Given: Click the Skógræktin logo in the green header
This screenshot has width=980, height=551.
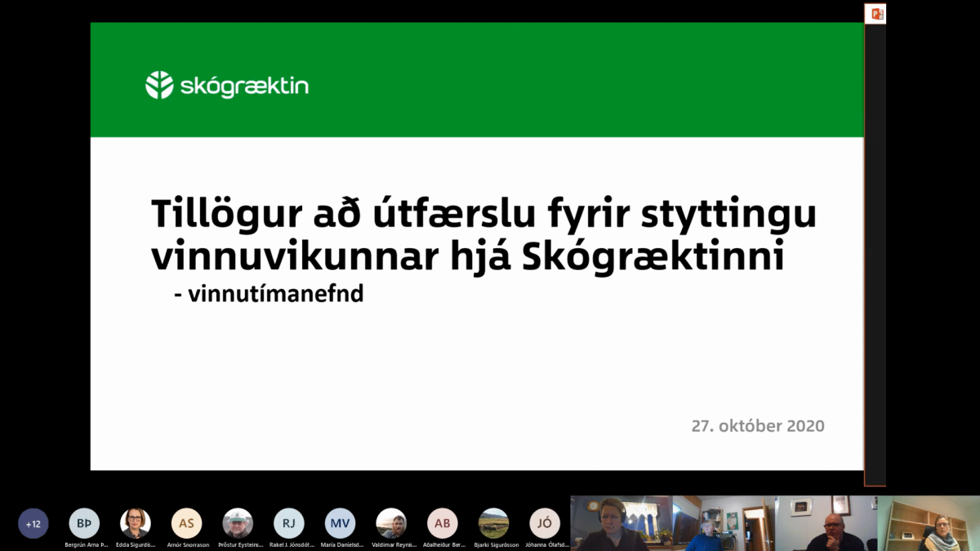Looking at the screenshot, I should point(227,86).
